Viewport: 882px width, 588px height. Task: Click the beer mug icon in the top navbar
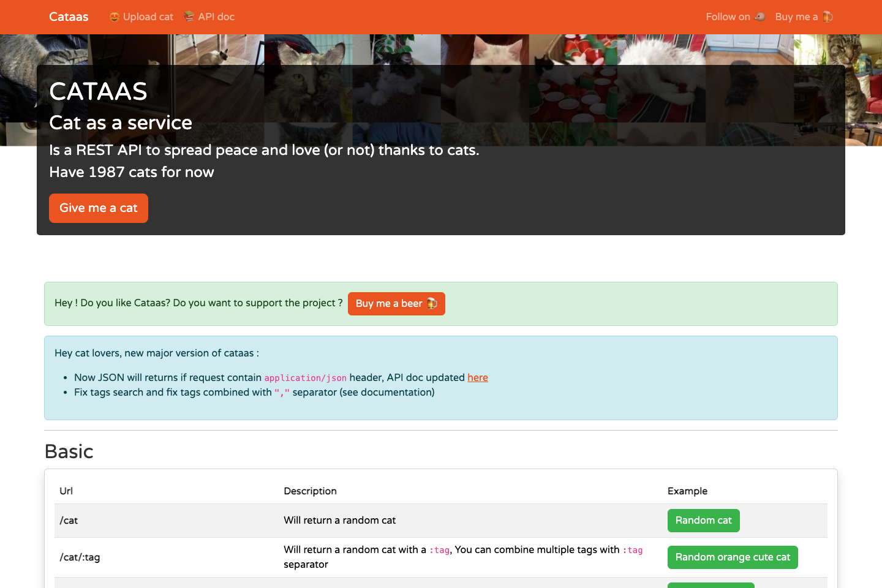point(828,17)
